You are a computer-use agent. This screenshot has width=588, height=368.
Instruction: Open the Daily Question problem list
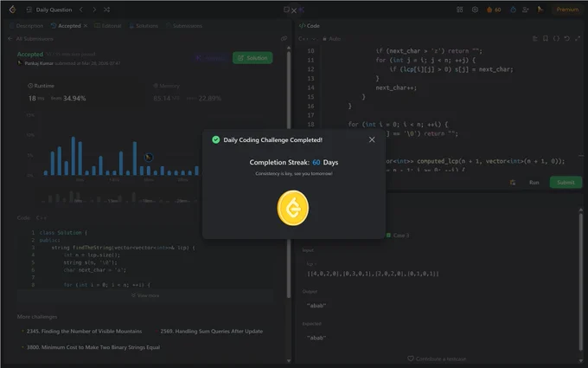pos(49,10)
